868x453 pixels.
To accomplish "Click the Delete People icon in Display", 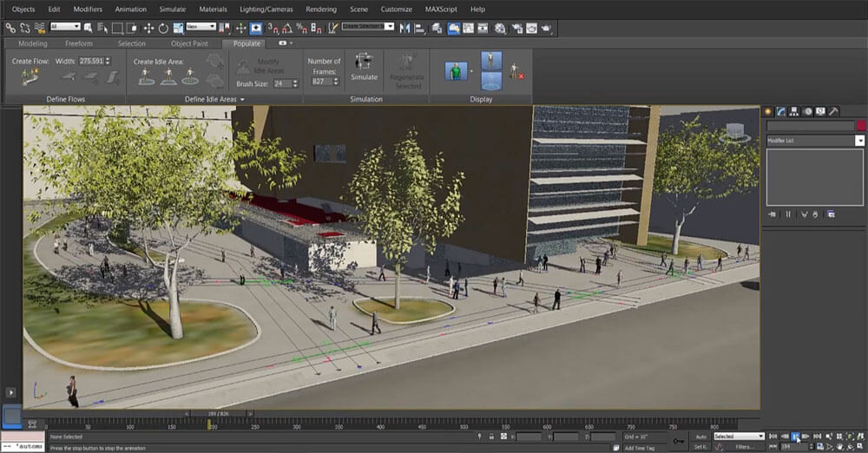I will coord(515,71).
